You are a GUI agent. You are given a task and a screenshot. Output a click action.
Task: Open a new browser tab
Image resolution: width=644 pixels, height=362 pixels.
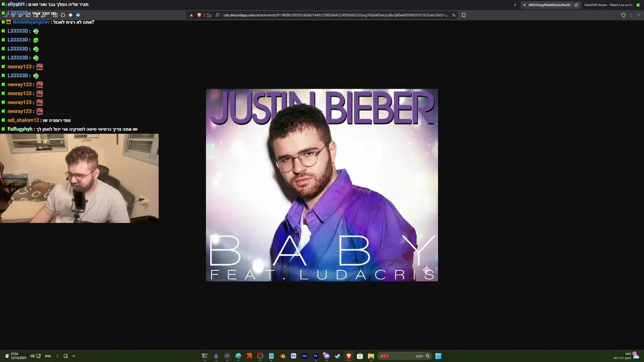tap(515, 5)
